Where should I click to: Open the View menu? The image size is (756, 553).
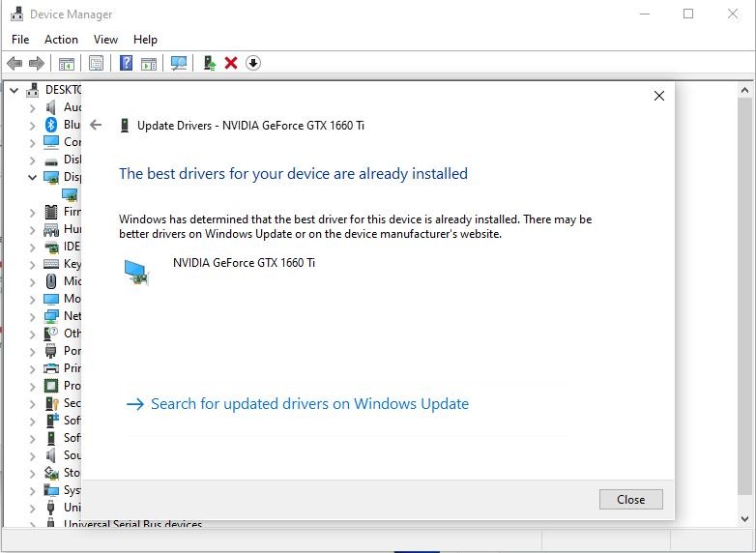tap(105, 40)
